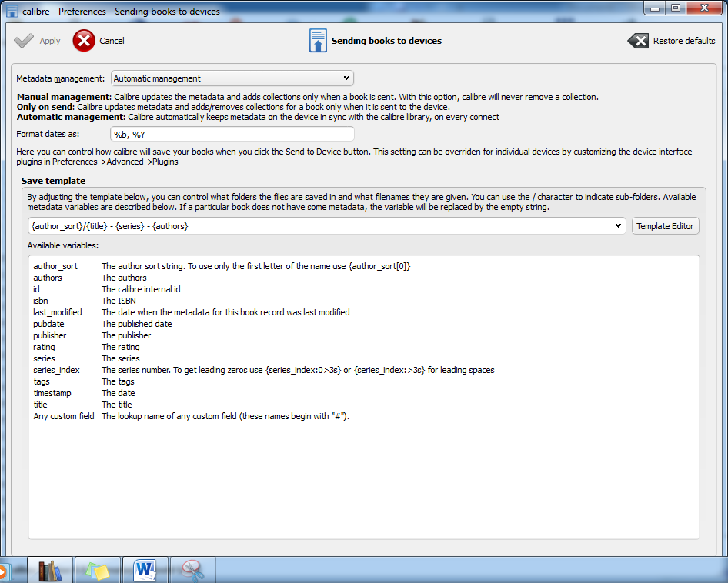Open media player icon in taskbar
The width and height of the screenshot is (728, 583).
[3, 571]
